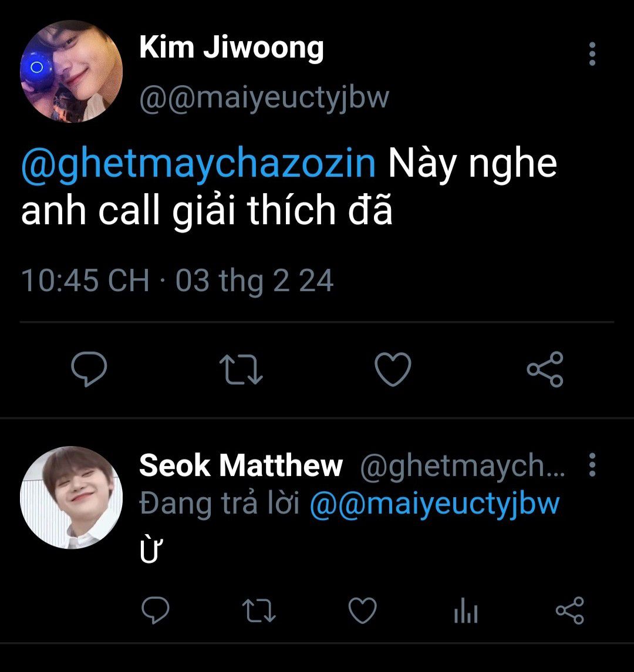634x672 pixels.
Task: View analytics for Seok Matthew's reply
Action: coord(466,612)
